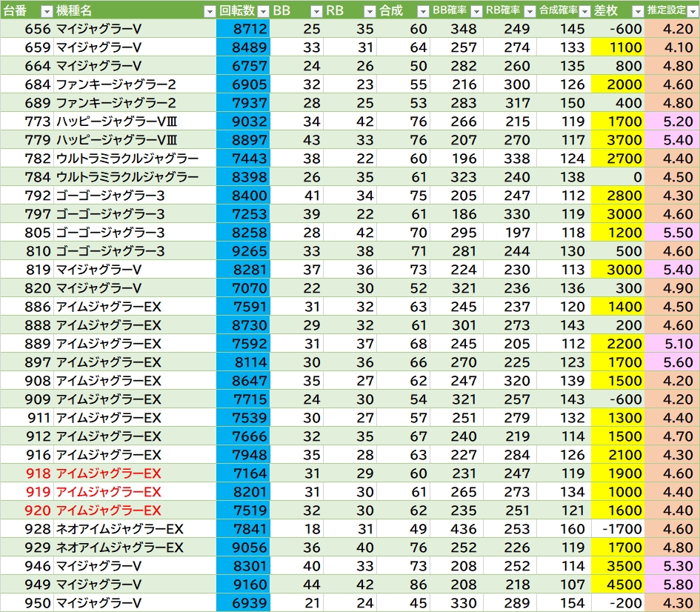Click the blue 回転数 cell showing 9265

tap(244, 251)
